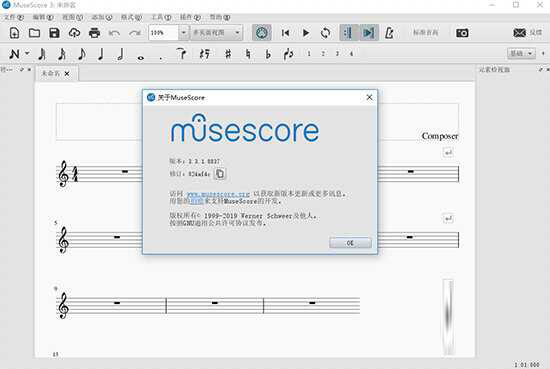Viewport: 550px width, 369px height.
Task: Open the Tools menu 工具(T)
Action: pos(161,17)
